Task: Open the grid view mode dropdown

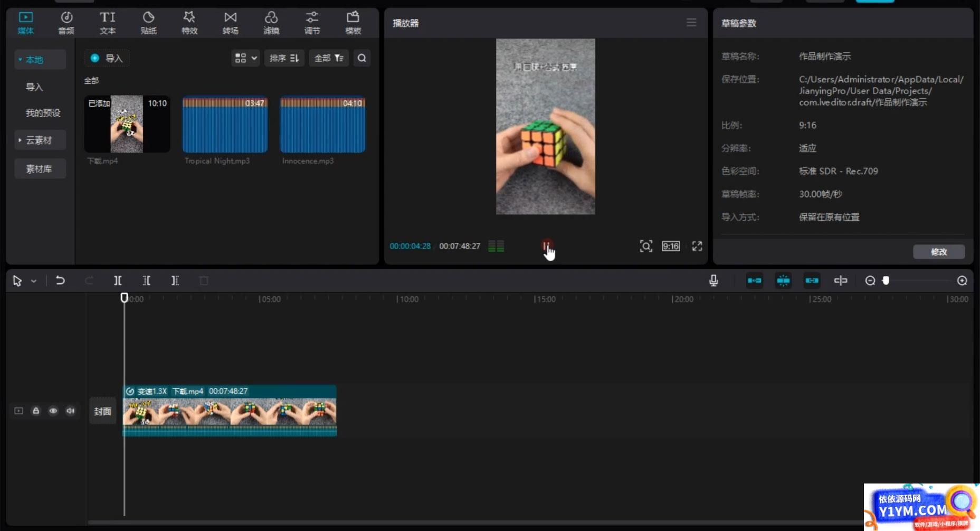Action: (x=245, y=58)
